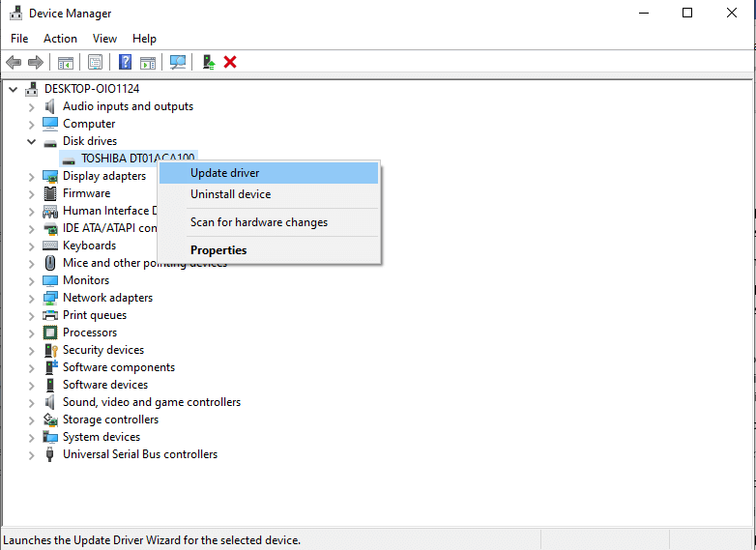
Task: Click the Network adapters icon
Action: (x=50, y=298)
